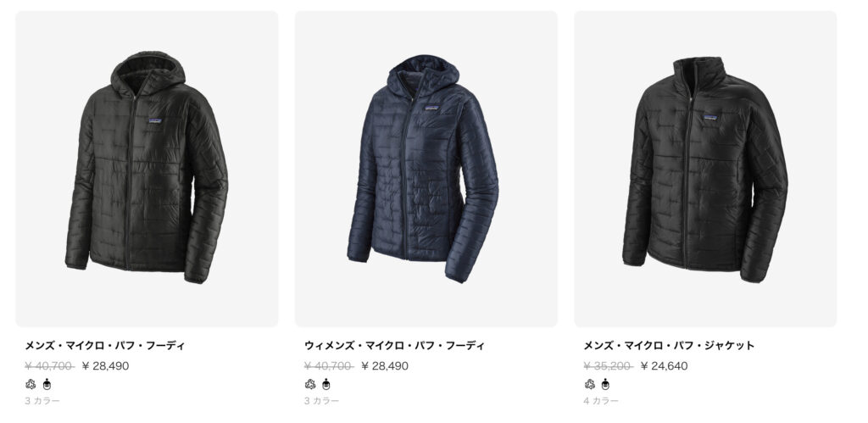Click crossed-out ¥ 40,700 under women's hoody
The image size is (868, 423).
click(x=328, y=366)
